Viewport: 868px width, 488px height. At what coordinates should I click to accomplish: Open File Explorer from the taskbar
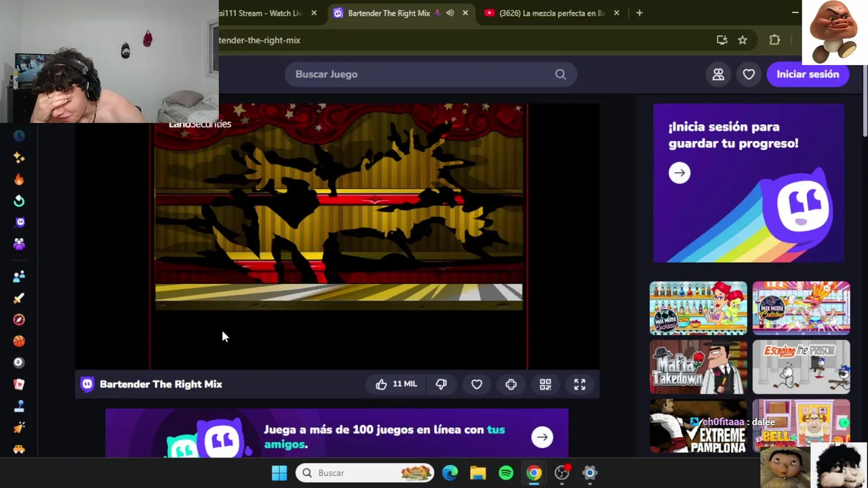478,473
